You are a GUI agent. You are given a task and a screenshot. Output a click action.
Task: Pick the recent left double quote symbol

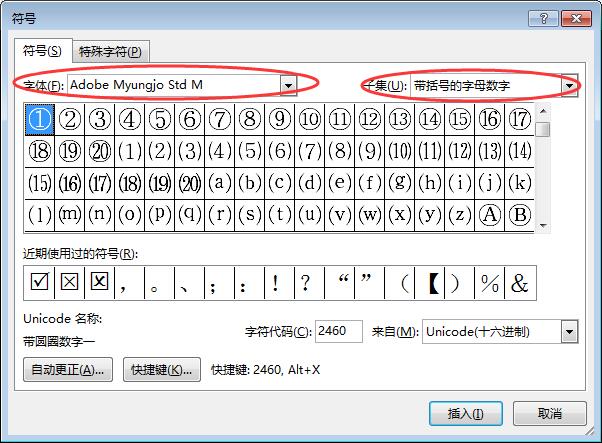point(340,283)
